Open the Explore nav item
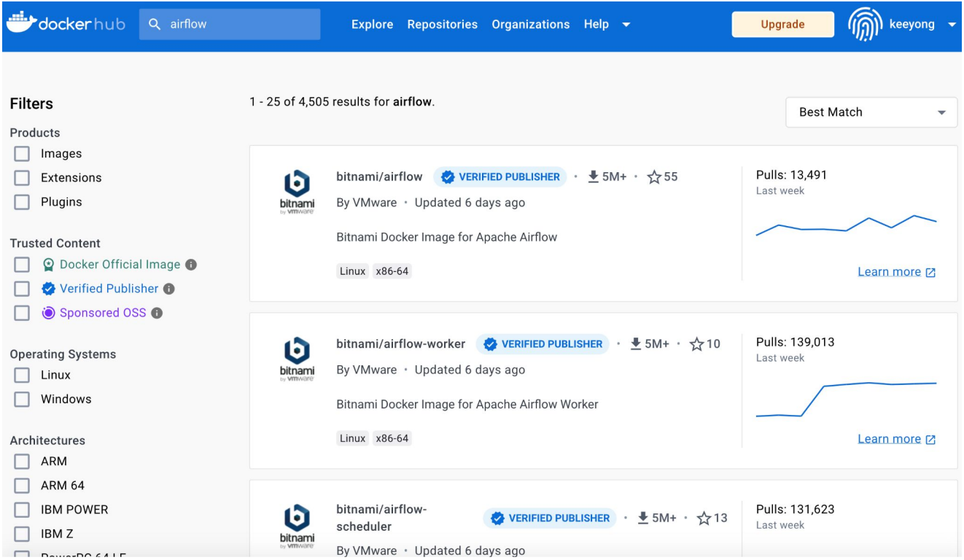964x560 pixels. (372, 24)
